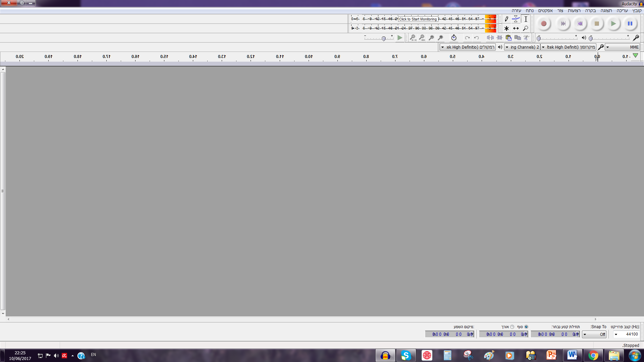This screenshot has height=362, width=644.
Task: Select the 'End' (סוף) radio button
Action: pyautogui.click(x=526, y=327)
